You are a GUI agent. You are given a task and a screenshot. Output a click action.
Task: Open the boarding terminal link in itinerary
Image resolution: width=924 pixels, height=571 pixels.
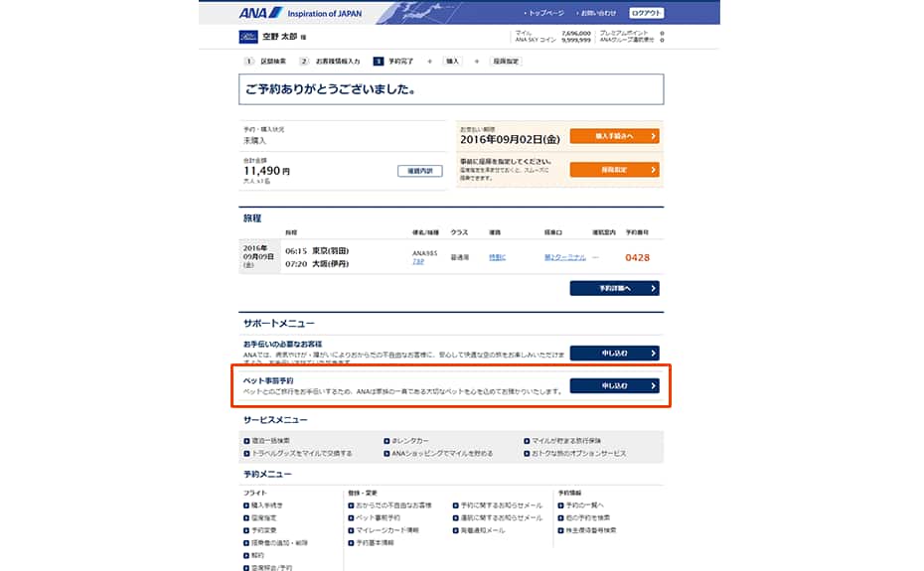[x=564, y=257]
